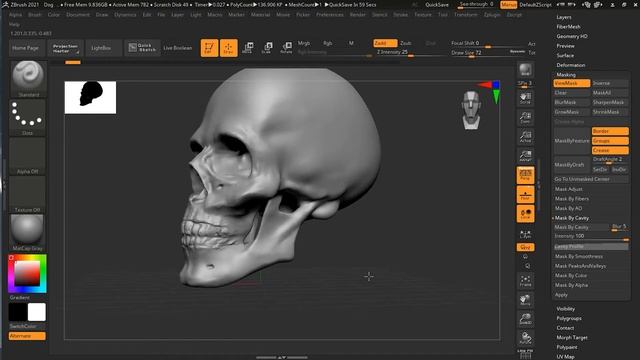Screen dimensions: 640x360
Task: Click the Line Fill polyframe icon
Action: click(525, 354)
